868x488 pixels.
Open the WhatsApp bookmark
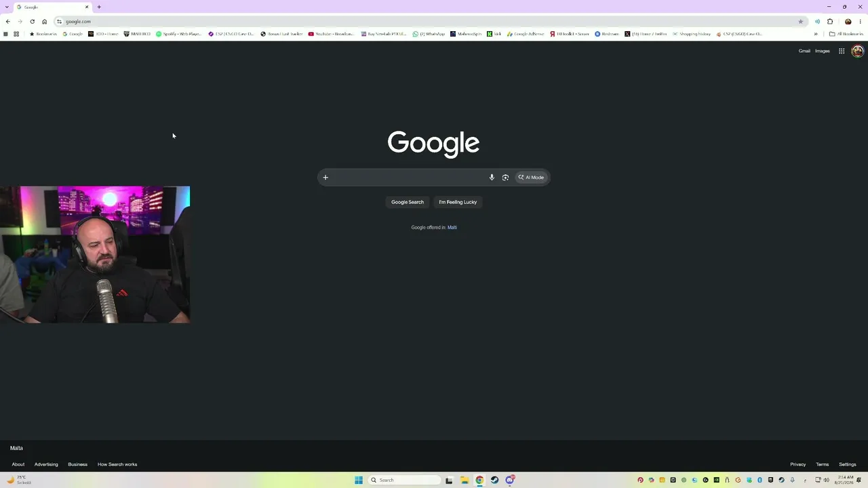coord(429,34)
